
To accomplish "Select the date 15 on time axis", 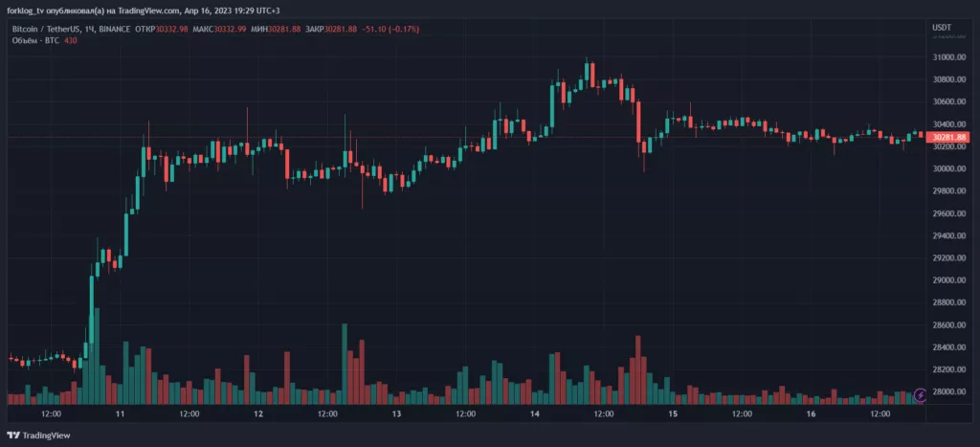I will click(x=673, y=413).
